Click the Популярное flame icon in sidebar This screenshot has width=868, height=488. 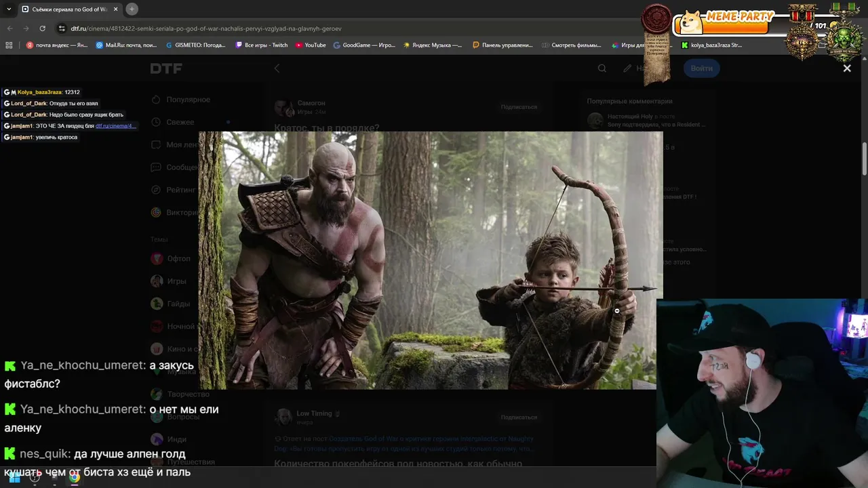click(x=156, y=100)
